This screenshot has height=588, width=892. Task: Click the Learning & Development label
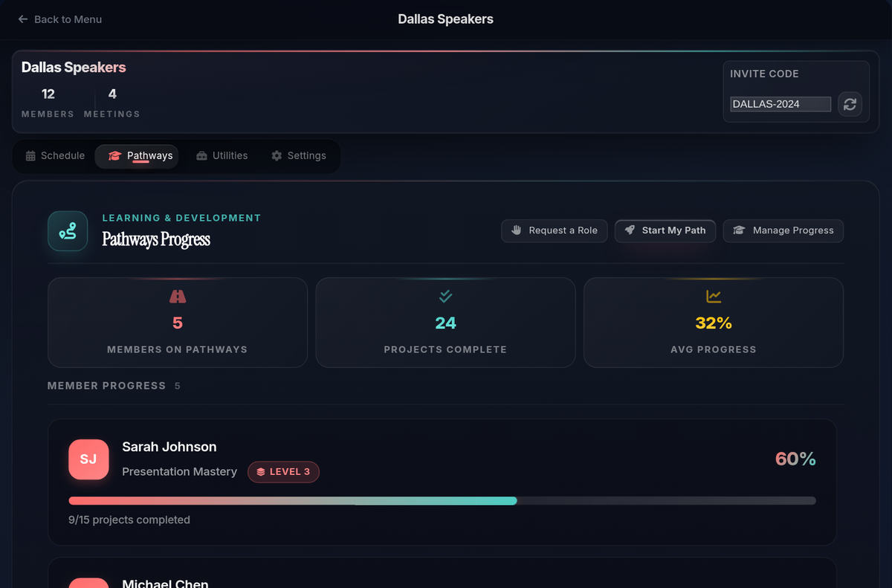pos(181,218)
